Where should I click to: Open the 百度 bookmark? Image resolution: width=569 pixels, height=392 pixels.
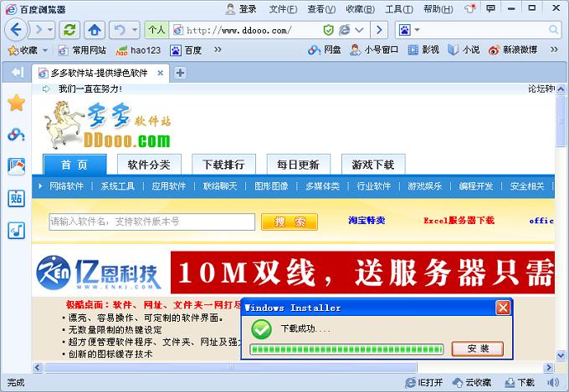186,50
